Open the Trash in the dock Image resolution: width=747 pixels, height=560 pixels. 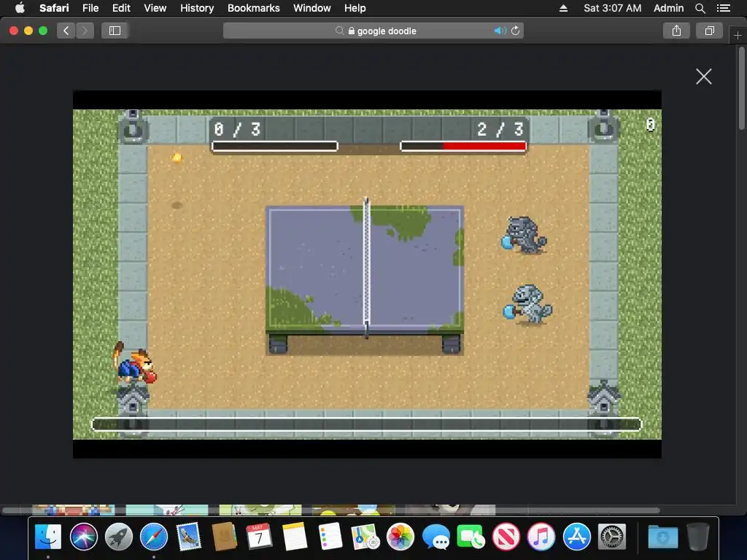[x=698, y=537]
